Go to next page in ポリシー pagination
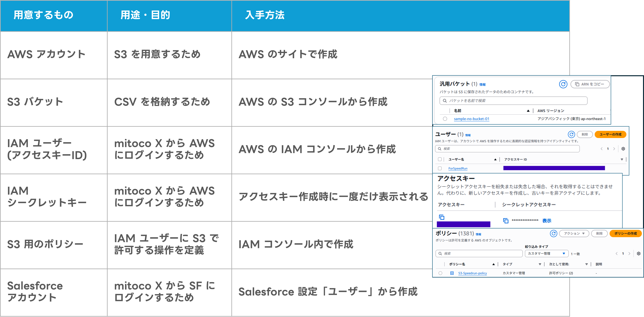The height and width of the screenshot is (317, 644). click(x=629, y=253)
